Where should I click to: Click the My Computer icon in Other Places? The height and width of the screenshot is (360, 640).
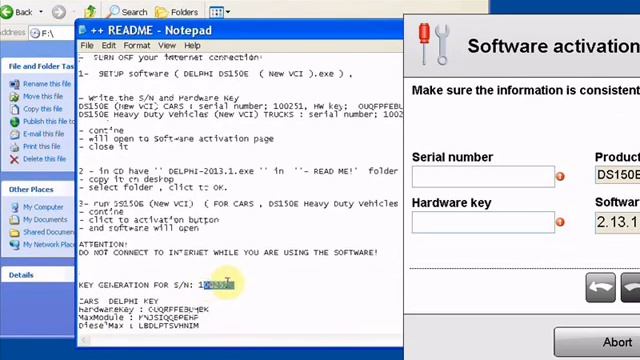14,207
